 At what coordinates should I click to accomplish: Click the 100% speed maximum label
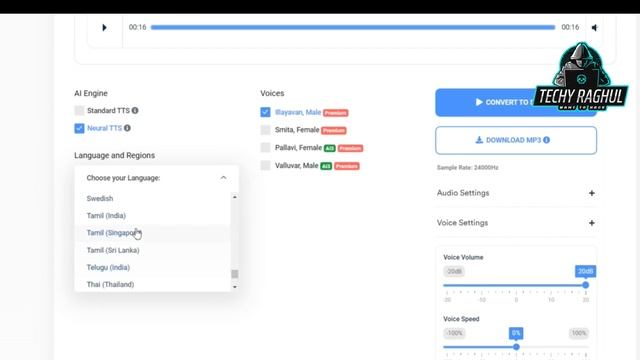[579, 333]
